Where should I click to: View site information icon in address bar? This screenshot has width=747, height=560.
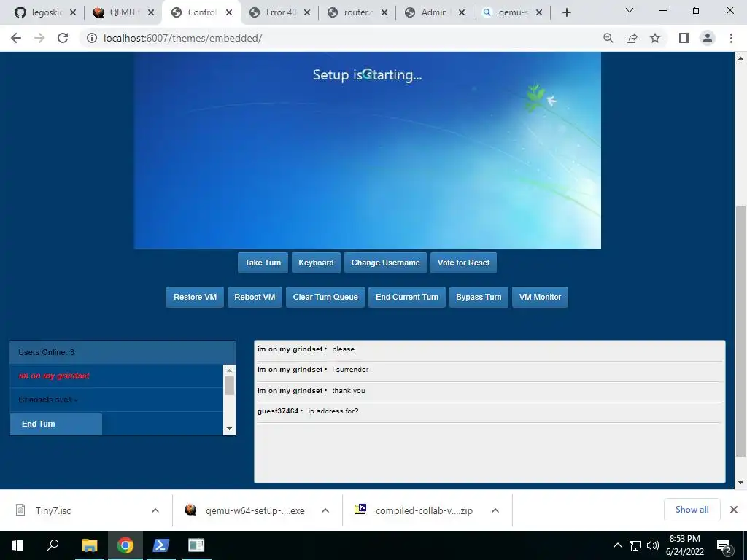pyautogui.click(x=91, y=38)
